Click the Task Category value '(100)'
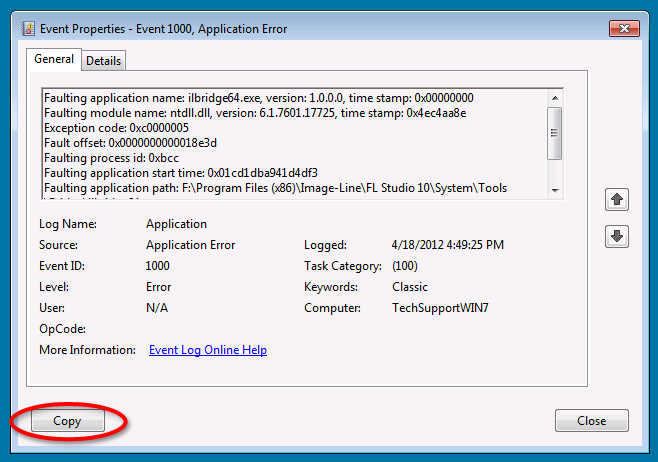Viewport: 658px width, 462px height. tap(405, 266)
